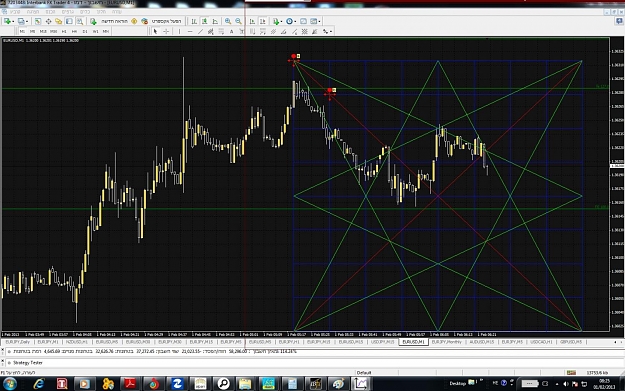This screenshot has width=625, height=391.
Task: Expand the Templates dropdown arrow
Action: [319, 21]
